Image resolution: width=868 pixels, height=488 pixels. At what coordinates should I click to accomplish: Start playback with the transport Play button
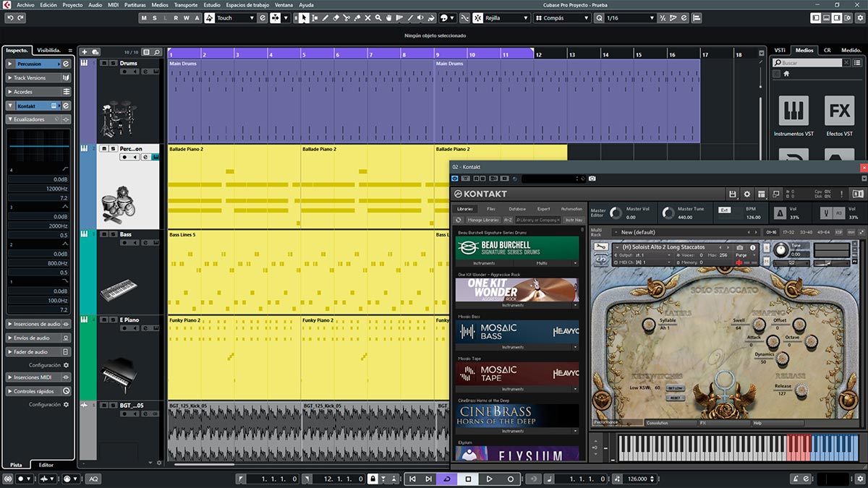click(x=489, y=479)
